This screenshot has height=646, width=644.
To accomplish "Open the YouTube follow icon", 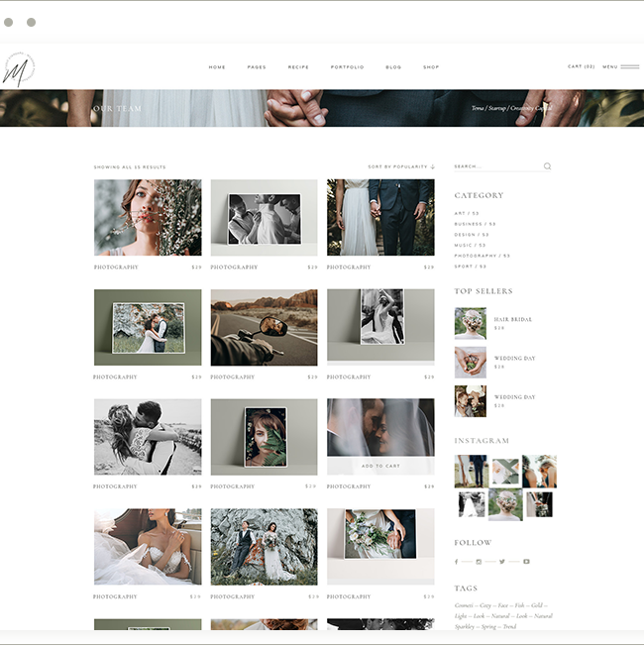I will 526,562.
